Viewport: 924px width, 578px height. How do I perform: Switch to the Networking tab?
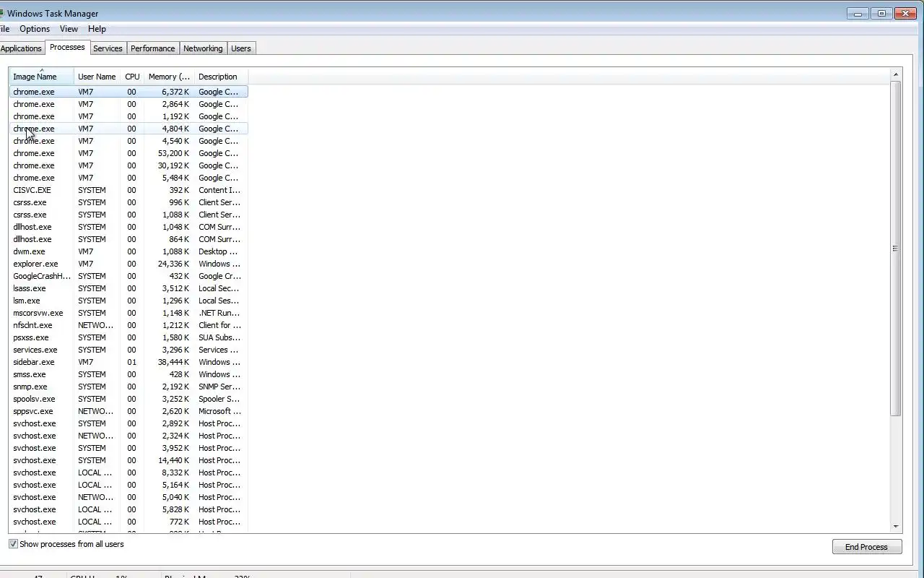pyautogui.click(x=203, y=48)
